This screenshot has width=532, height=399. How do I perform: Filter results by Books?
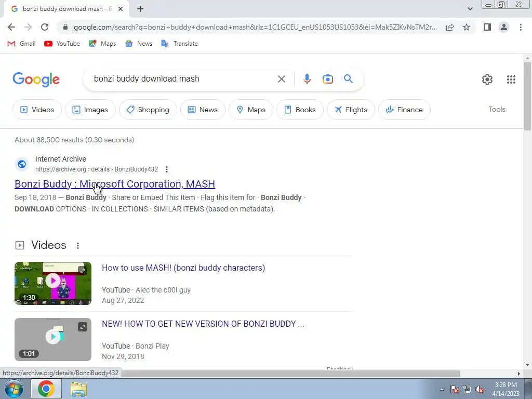point(300,110)
